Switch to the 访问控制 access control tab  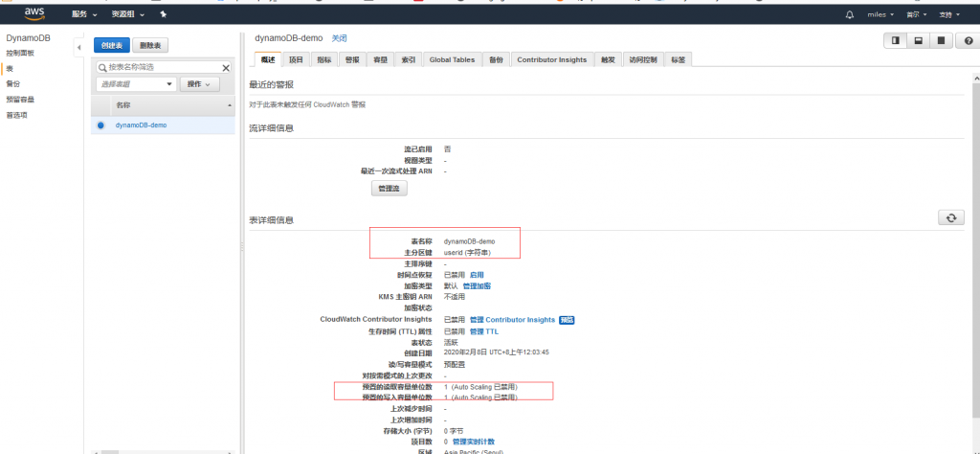[x=642, y=59]
